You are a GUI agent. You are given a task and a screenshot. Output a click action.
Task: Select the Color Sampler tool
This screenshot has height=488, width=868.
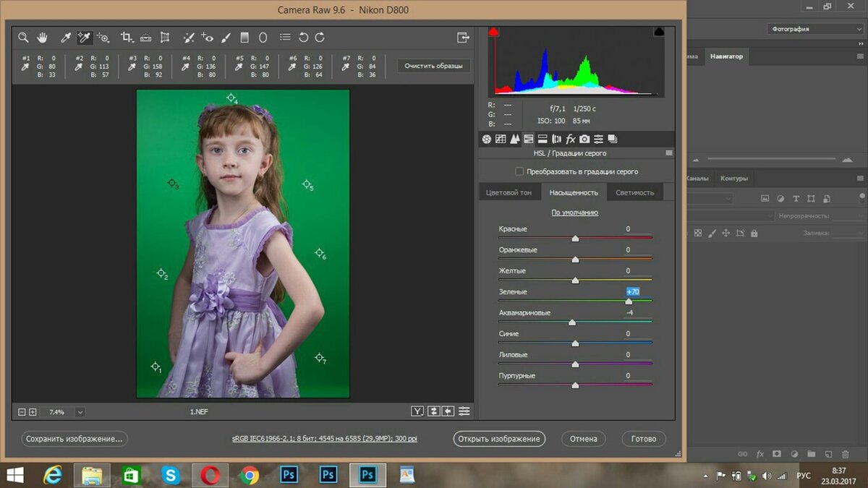point(85,37)
